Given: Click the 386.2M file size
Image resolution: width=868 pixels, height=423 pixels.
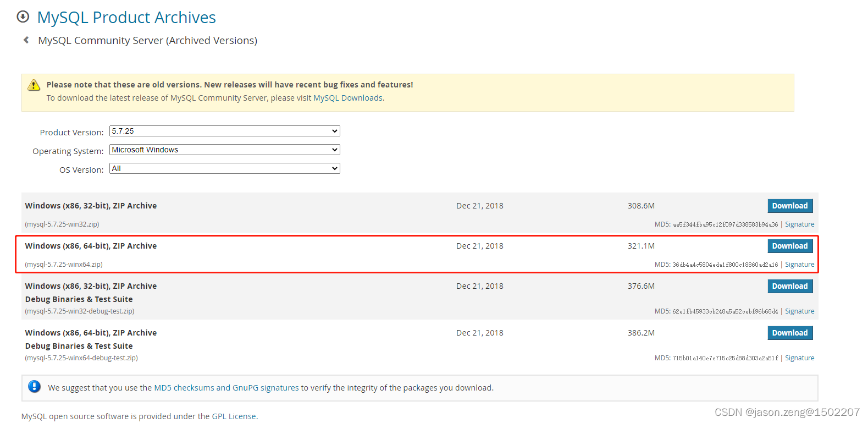Looking at the screenshot, I should pyautogui.click(x=641, y=333).
